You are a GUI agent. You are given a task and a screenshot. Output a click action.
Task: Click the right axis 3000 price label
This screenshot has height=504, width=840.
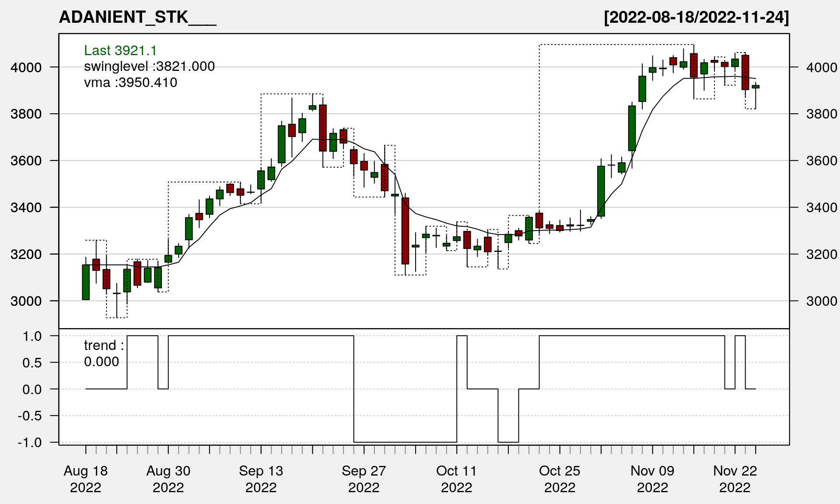click(x=822, y=301)
